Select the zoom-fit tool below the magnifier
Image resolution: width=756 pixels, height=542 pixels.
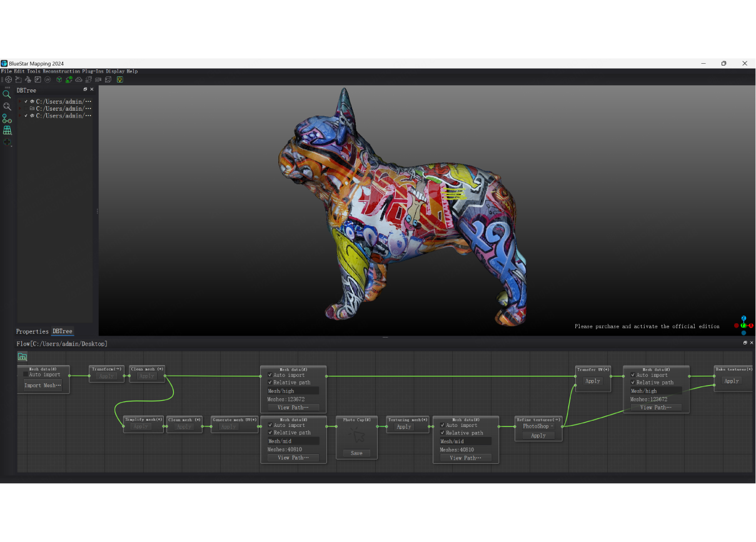[8, 107]
